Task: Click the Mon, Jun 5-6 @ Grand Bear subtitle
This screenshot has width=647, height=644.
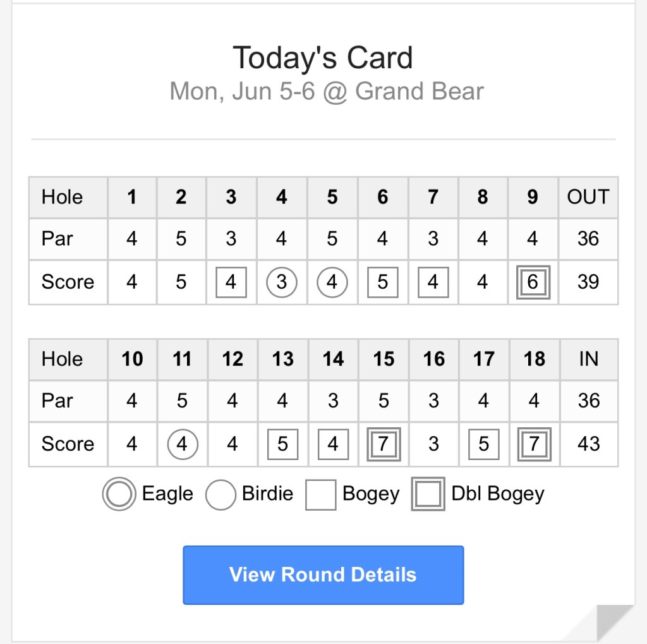Action: 326,92
